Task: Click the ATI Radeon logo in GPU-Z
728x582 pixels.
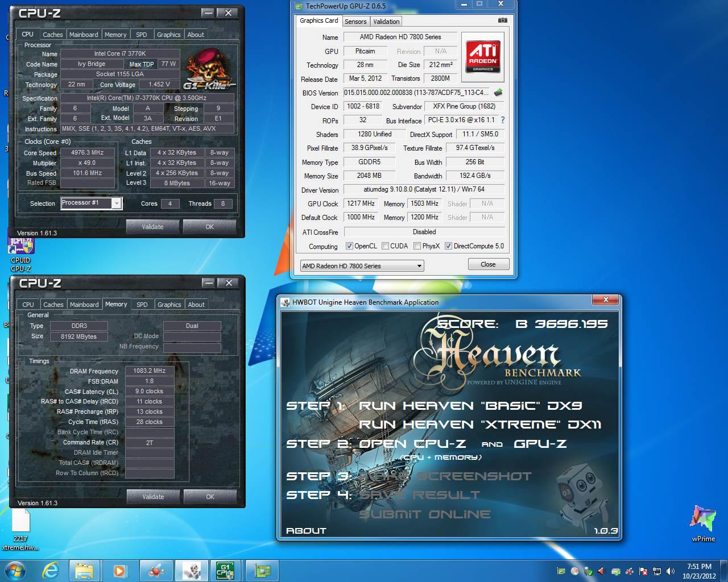Action: pyautogui.click(x=482, y=56)
